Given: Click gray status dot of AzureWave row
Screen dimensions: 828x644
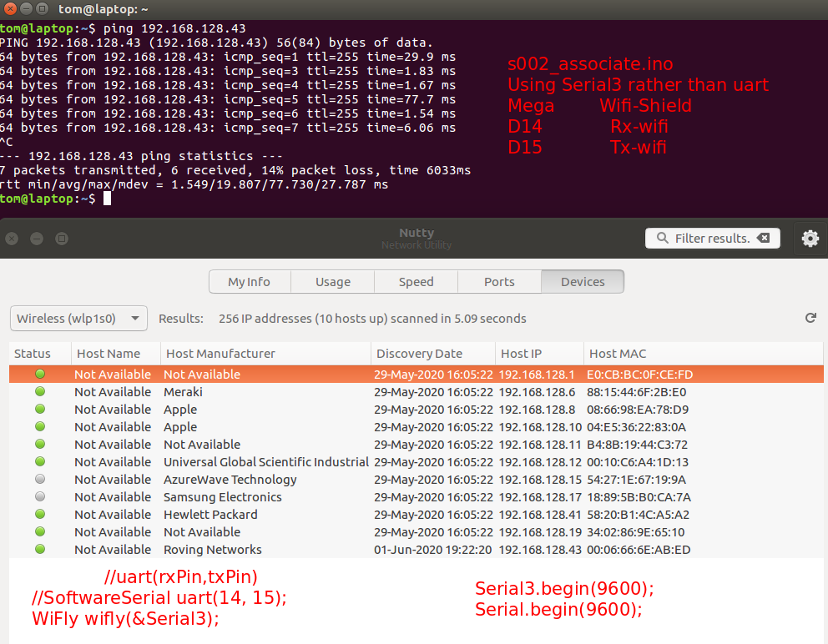Looking at the screenshot, I should tap(40, 480).
